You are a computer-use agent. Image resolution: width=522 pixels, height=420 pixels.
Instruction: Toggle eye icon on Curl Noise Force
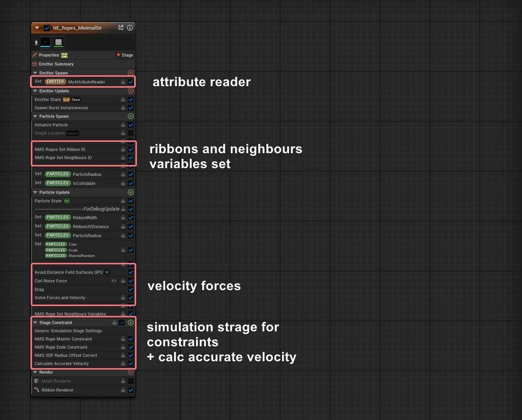(114, 281)
